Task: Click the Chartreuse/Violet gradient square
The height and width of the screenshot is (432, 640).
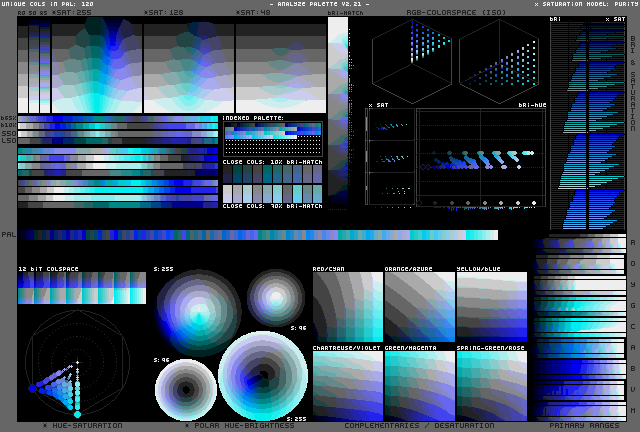Action: [x=348, y=385]
